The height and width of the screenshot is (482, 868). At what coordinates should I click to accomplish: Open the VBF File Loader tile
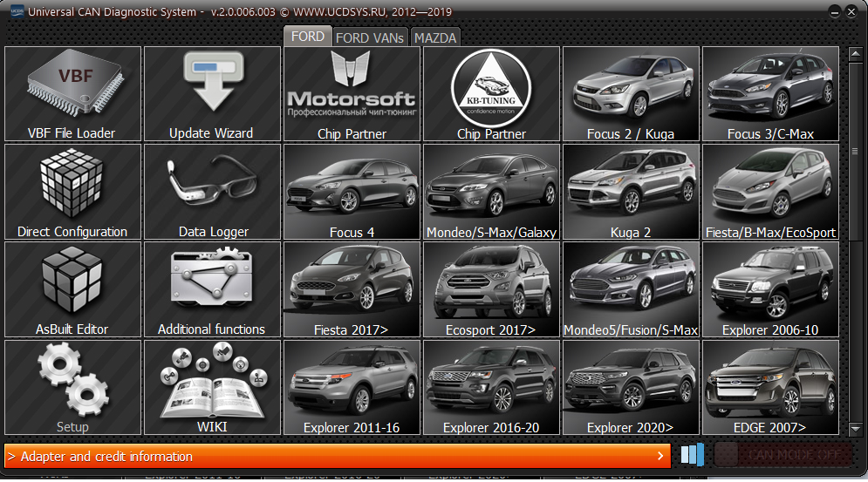click(72, 93)
